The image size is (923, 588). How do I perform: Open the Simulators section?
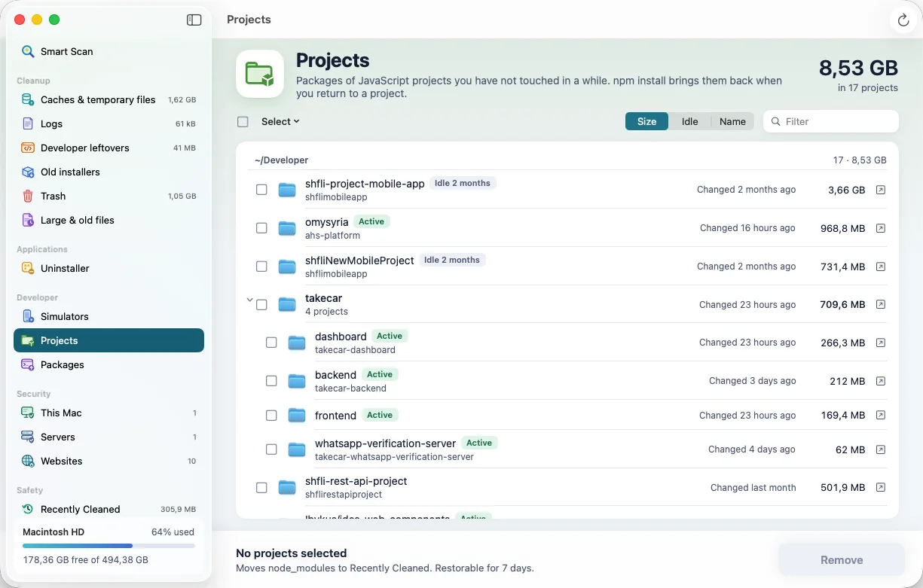[x=108, y=316]
